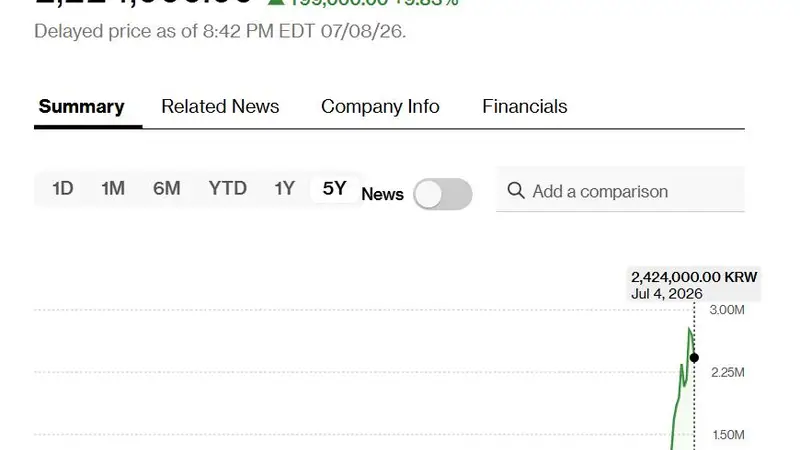Click the 2,424,000.00 KRW tooltip label

click(694, 277)
